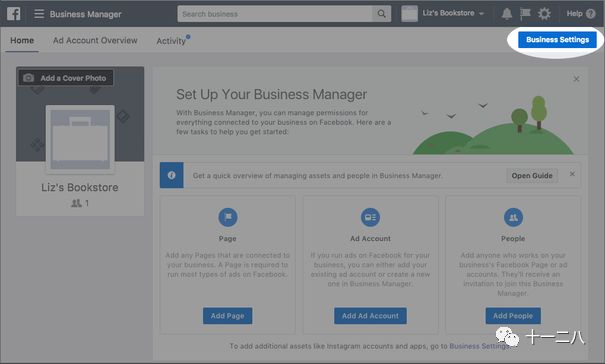Click the camera icon on Add a Cover Photo
The width and height of the screenshot is (605, 364).
28,78
